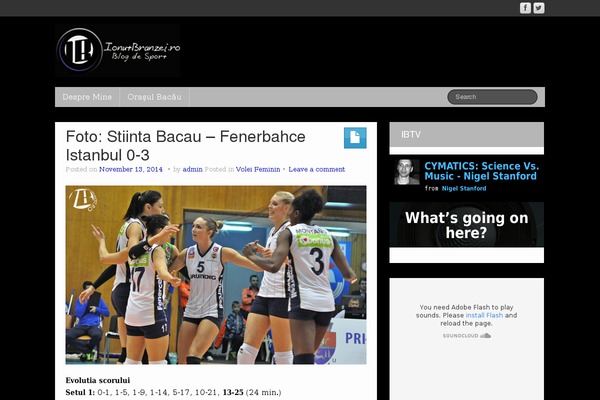The height and width of the screenshot is (400, 600).
Task: Open the Facebook social icon
Action: pos(525,8)
